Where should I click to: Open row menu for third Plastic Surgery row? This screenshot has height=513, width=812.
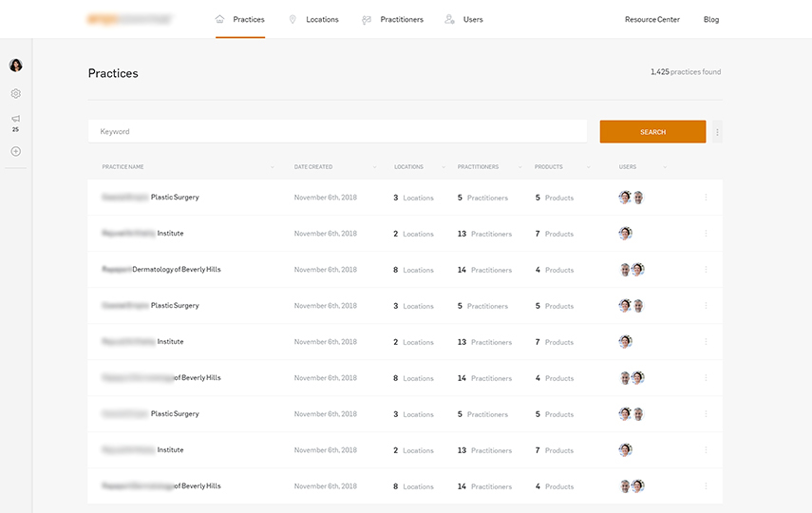(x=706, y=414)
